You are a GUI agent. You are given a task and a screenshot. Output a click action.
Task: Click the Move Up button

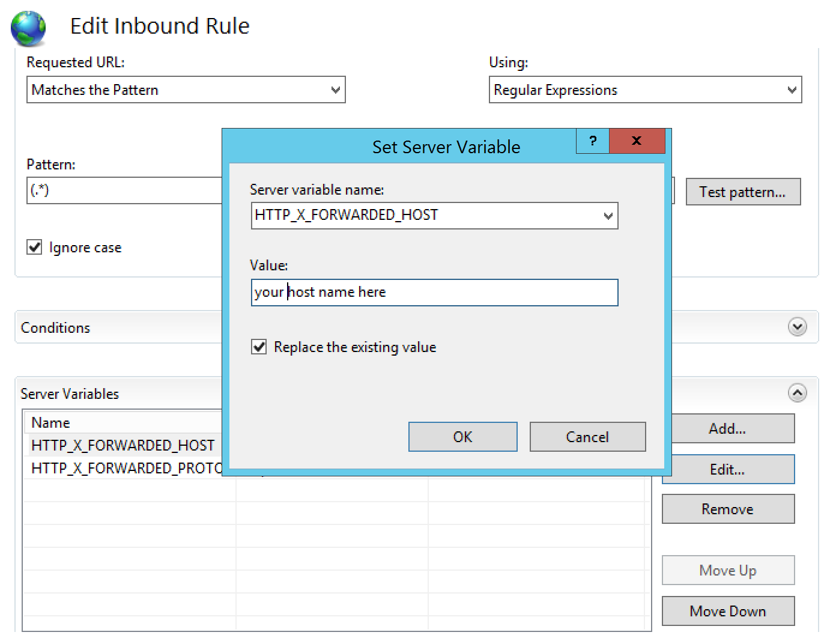[728, 570]
